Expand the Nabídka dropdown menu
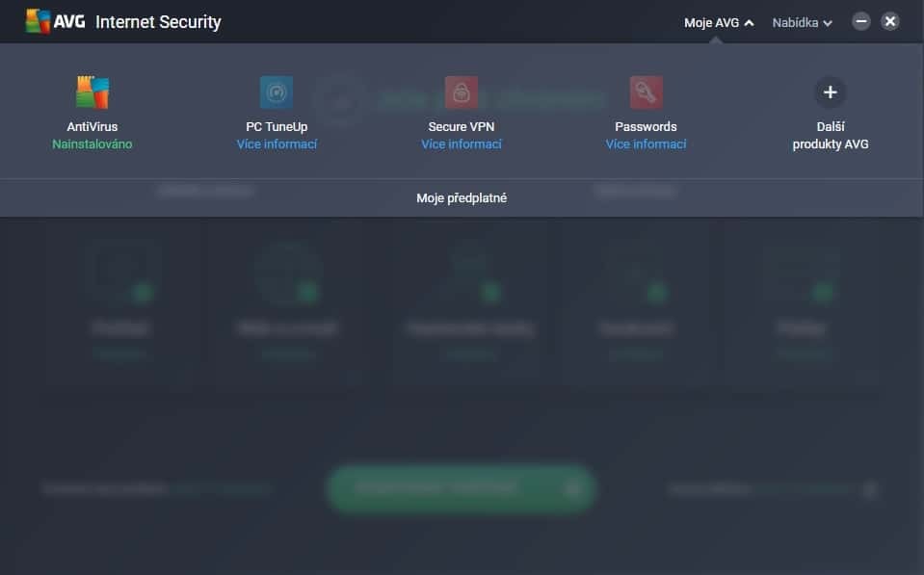This screenshot has height=575, width=924. [x=802, y=22]
